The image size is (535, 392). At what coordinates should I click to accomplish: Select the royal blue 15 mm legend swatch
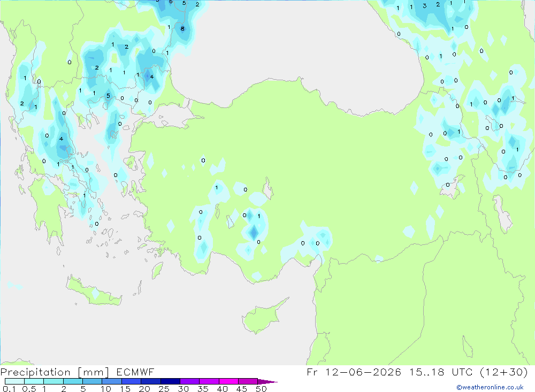[x=132, y=381]
